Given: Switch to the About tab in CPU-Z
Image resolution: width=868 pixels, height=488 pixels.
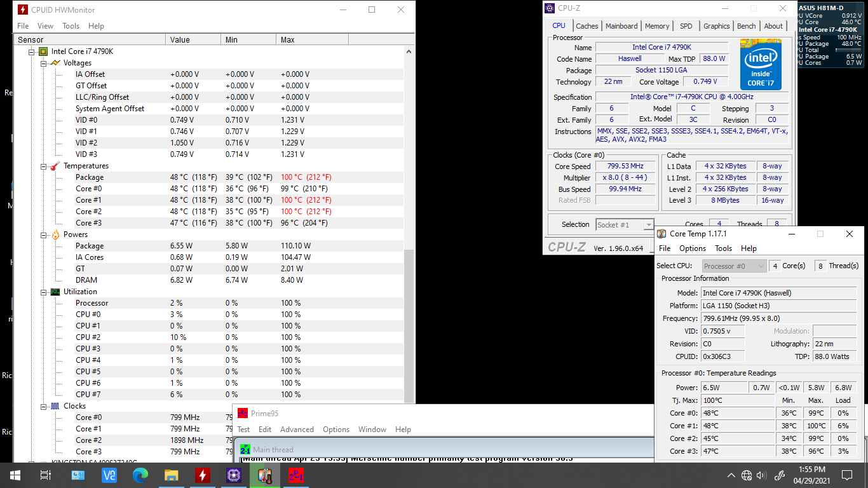Looking at the screenshot, I should pyautogui.click(x=773, y=26).
